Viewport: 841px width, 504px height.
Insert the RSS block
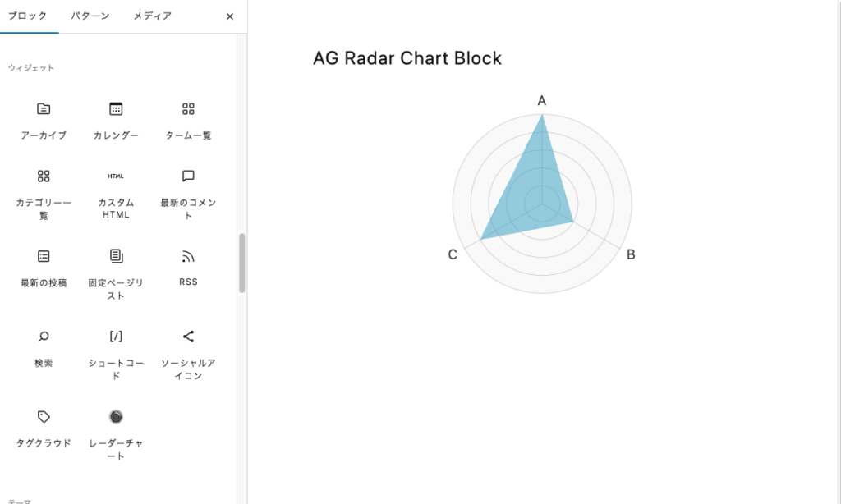coord(188,267)
